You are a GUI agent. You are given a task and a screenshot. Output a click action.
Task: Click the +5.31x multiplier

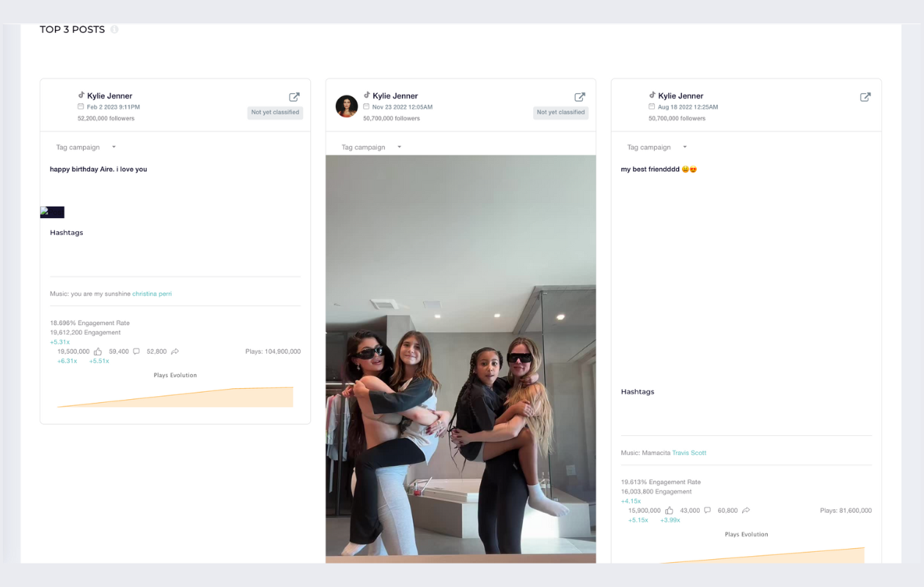60,342
